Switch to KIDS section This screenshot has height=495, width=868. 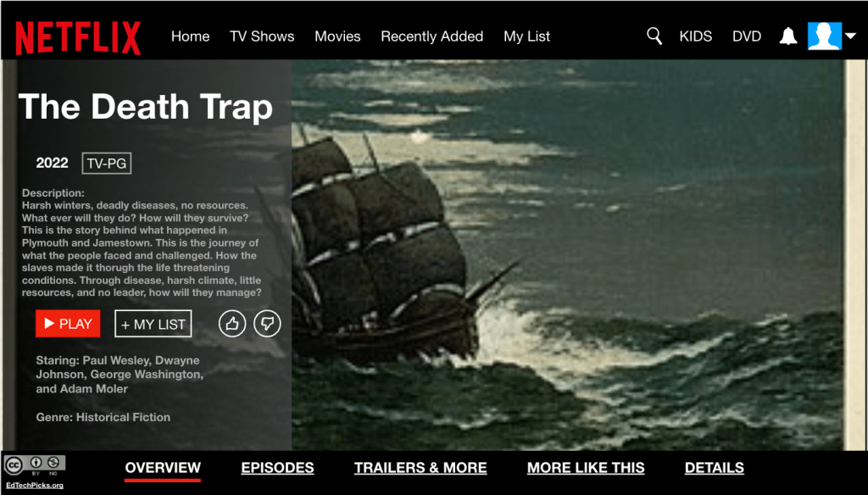695,36
